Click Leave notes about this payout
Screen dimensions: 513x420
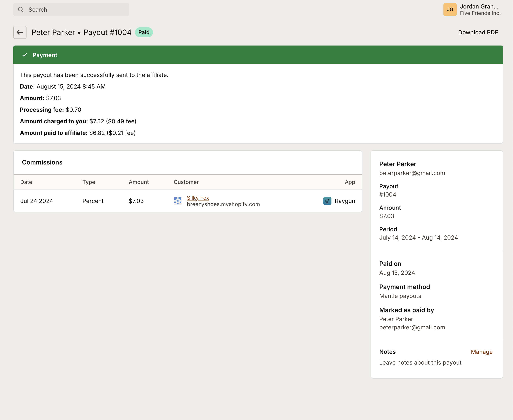point(420,362)
